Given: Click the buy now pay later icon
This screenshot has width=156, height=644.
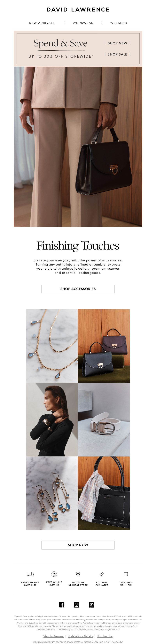Looking at the screenshot, I should point(102,574).
